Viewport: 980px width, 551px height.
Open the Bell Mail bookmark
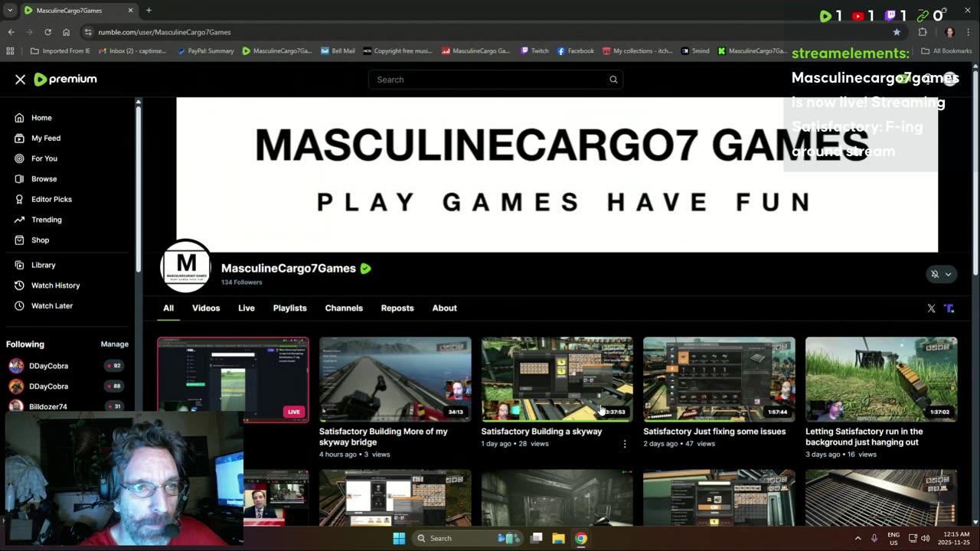[338, 51]
